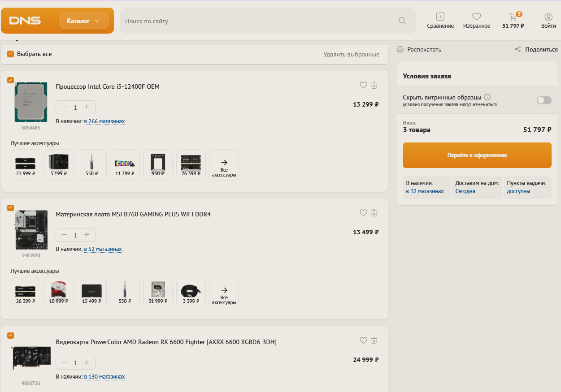
Task: Expand Все аксессуары for the processor
Action: [224, 165]
